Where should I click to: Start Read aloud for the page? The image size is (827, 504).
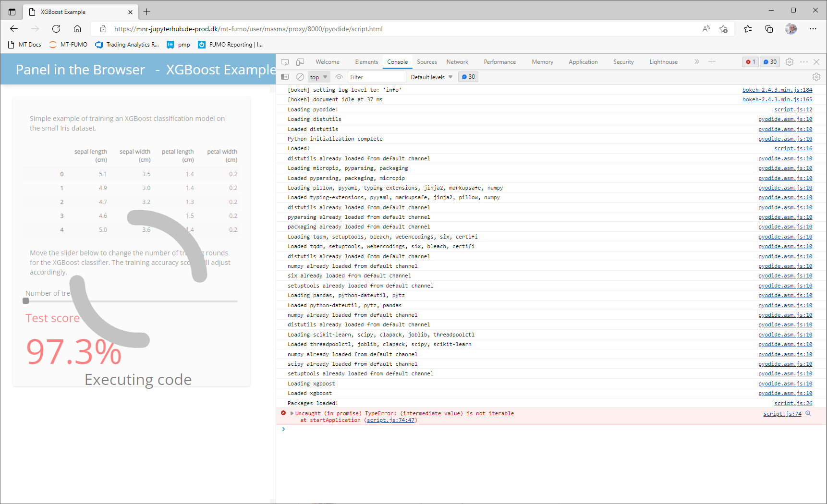pos(705,29)
